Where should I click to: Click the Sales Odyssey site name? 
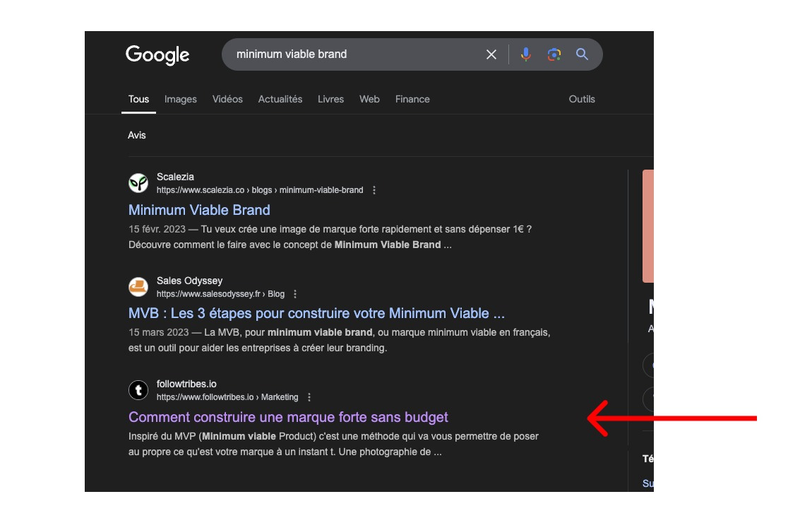189,281
